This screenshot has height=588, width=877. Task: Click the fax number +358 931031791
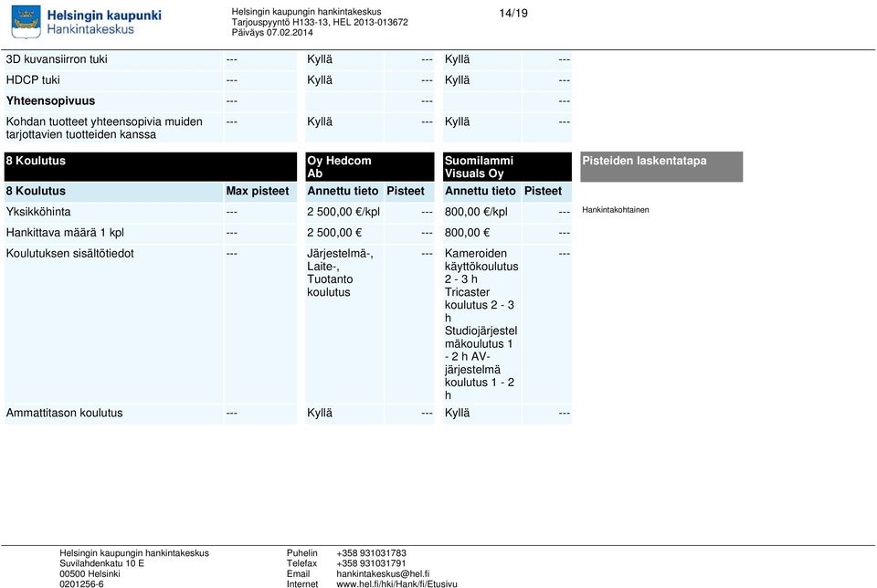pos(372,563)
